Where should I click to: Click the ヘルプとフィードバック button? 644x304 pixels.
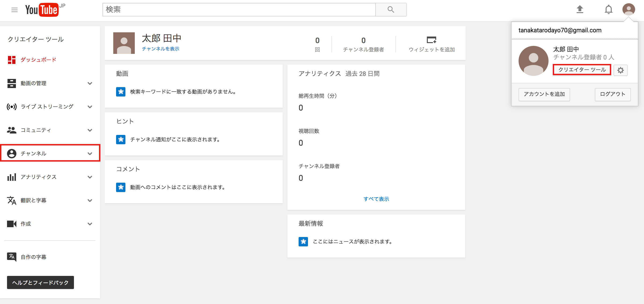click(40, 282)
